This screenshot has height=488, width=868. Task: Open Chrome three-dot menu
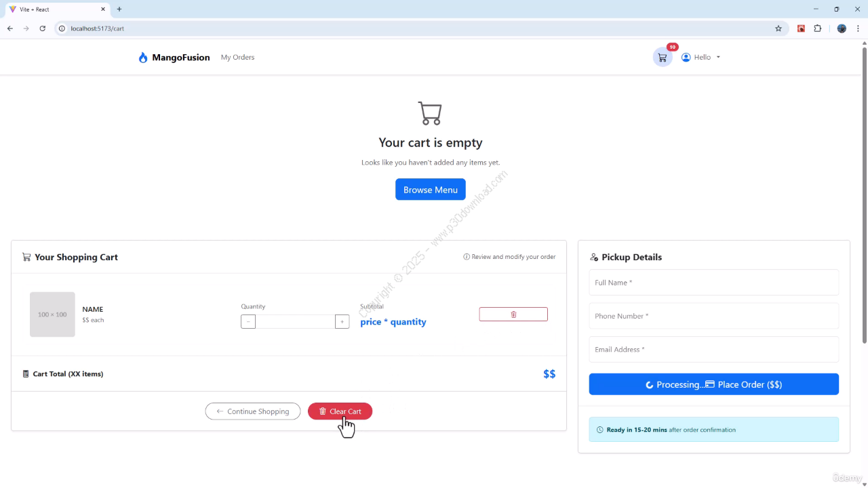point(858,28)
